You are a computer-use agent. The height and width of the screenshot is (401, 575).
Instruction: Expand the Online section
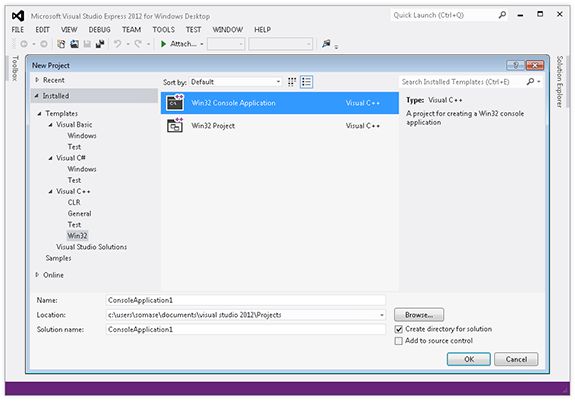[37, 275]
